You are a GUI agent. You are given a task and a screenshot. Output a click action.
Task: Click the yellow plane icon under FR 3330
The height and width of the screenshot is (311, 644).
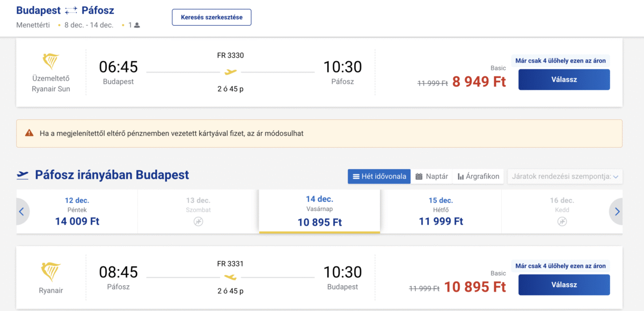pyautogui.click(x=230, y=72)
